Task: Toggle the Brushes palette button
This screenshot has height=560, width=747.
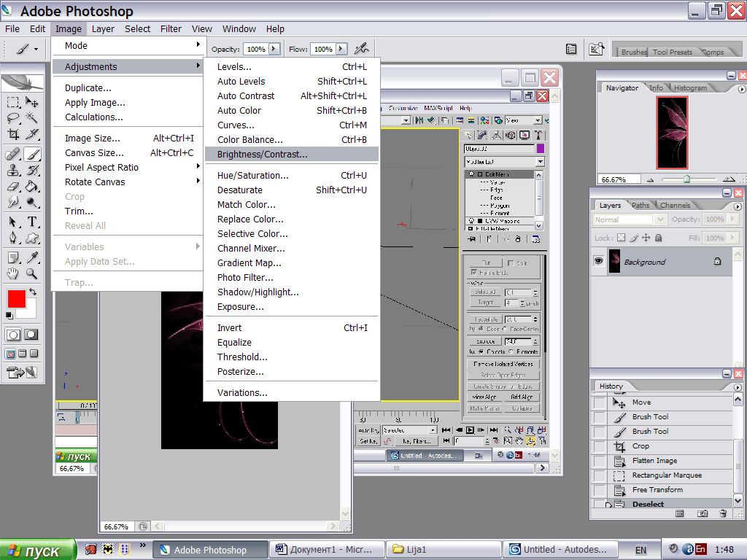Action: [x=632, y=52]
